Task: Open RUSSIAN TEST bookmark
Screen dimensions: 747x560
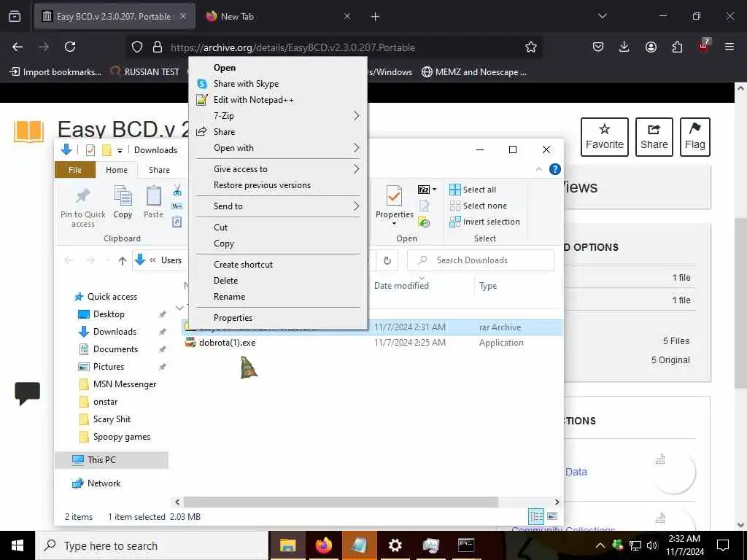Action: [x=145, y=72]
